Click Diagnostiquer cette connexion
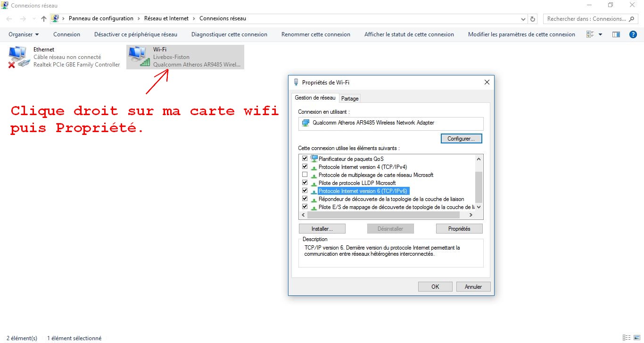The height and width of the screenshot is (343, 644). point(229,34)
